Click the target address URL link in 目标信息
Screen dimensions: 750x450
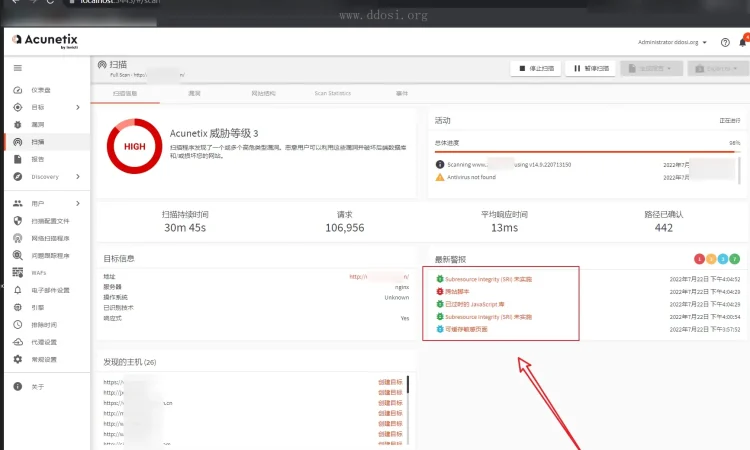coord(379,276)
